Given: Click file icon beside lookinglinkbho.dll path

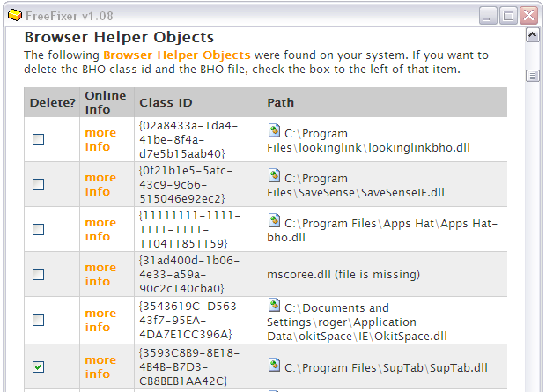Looking at the screenshot, I should (274, 130).
